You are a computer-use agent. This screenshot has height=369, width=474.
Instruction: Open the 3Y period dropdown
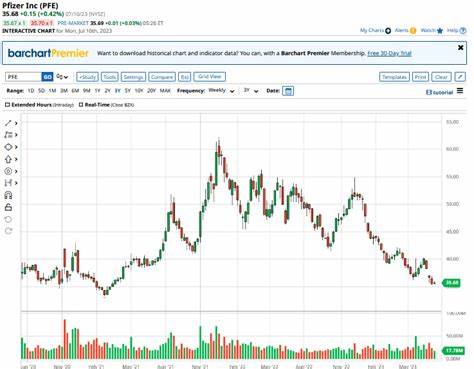point(251,91)
